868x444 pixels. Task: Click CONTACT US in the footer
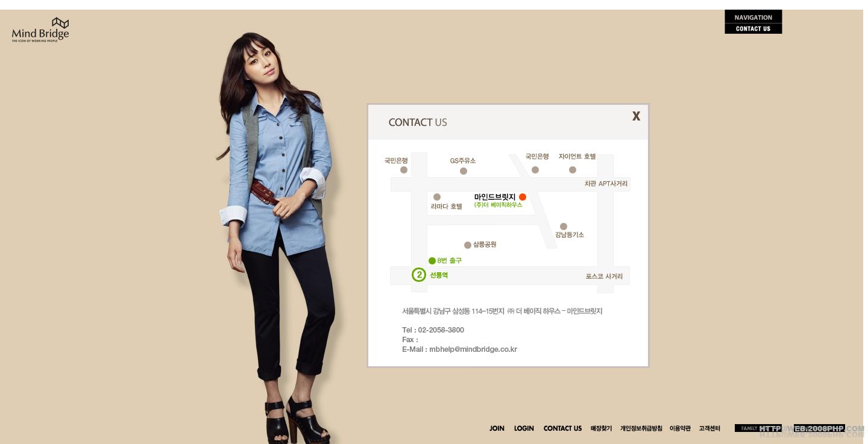[x=562, y=428]
